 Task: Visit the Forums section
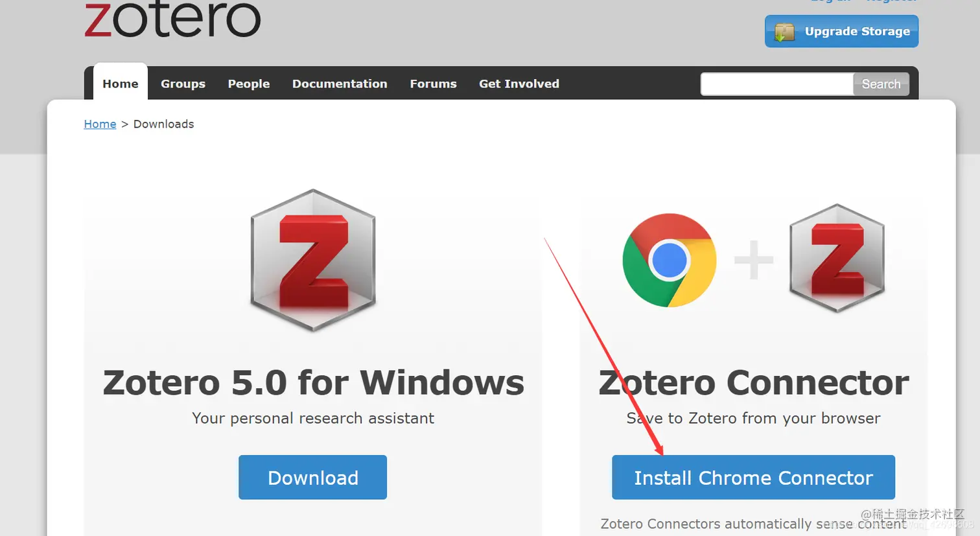(433, 84)
